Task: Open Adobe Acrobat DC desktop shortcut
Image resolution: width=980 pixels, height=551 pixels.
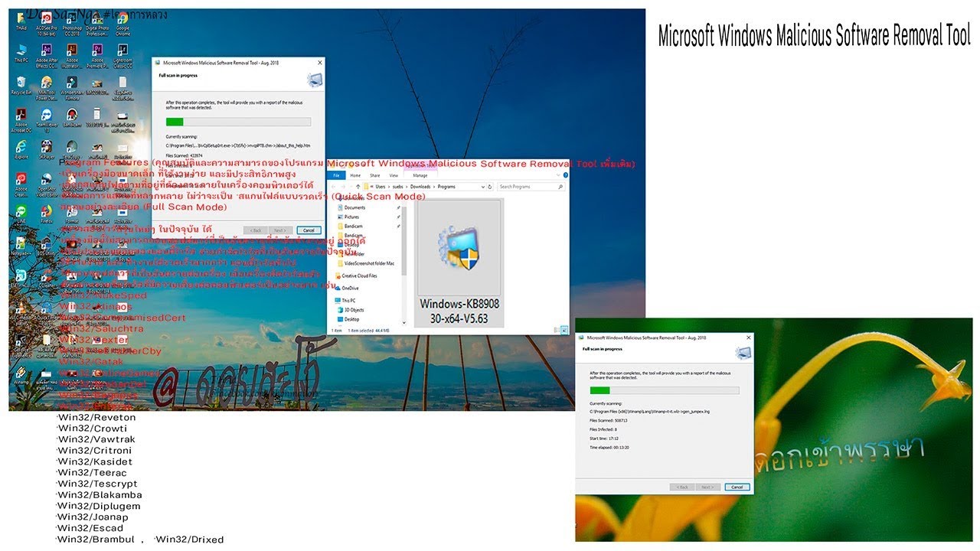Action: point(21,120)
